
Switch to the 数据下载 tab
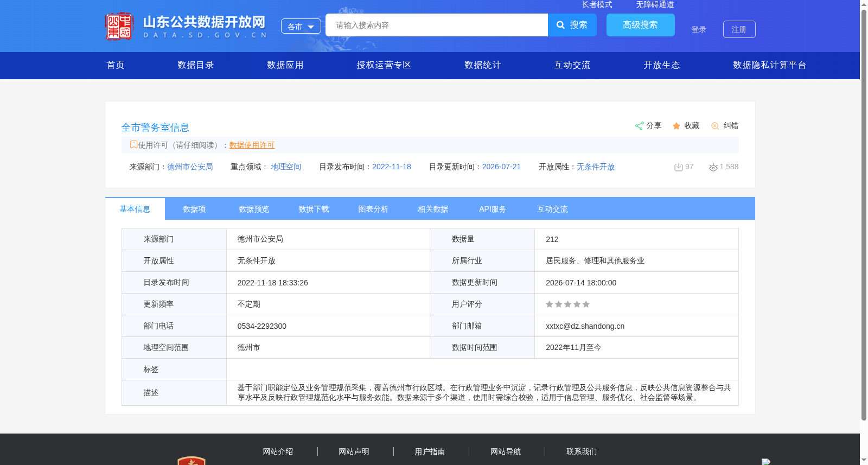click(x=314, y=209)
